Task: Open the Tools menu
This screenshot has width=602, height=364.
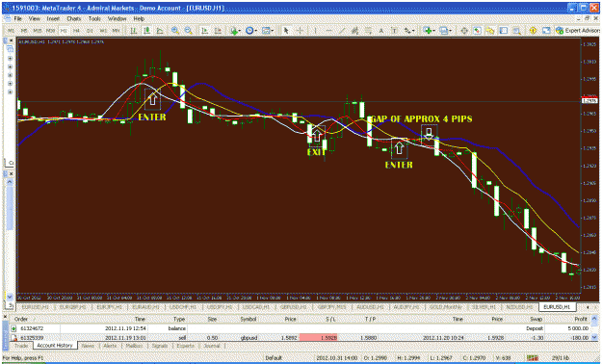Action: (94, 18)
